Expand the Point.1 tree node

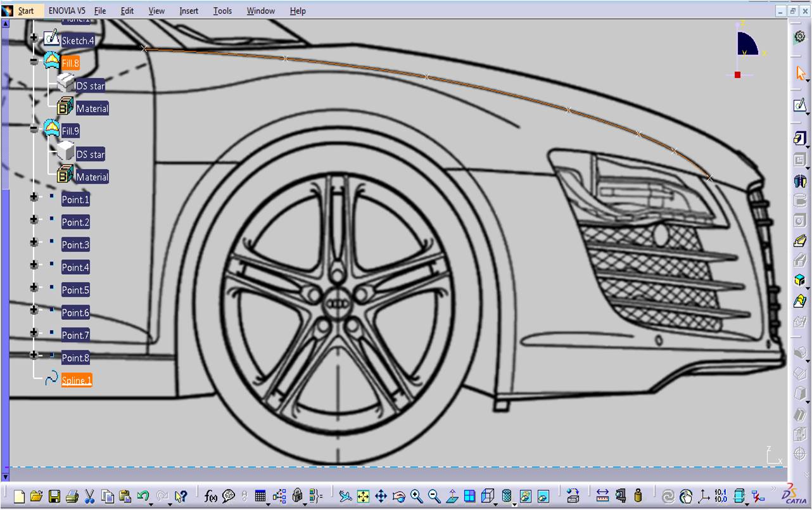(34, 197)
